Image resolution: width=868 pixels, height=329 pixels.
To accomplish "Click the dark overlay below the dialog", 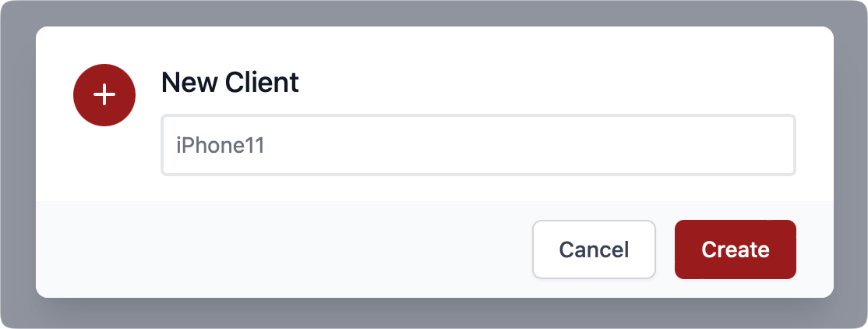I will [x=434, y=315].
